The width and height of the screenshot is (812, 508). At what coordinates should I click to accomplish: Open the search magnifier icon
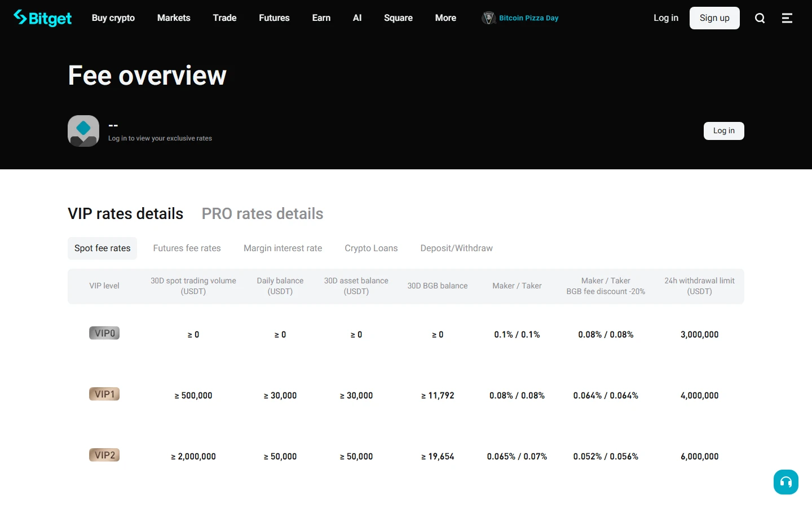(x=760, y=18)
